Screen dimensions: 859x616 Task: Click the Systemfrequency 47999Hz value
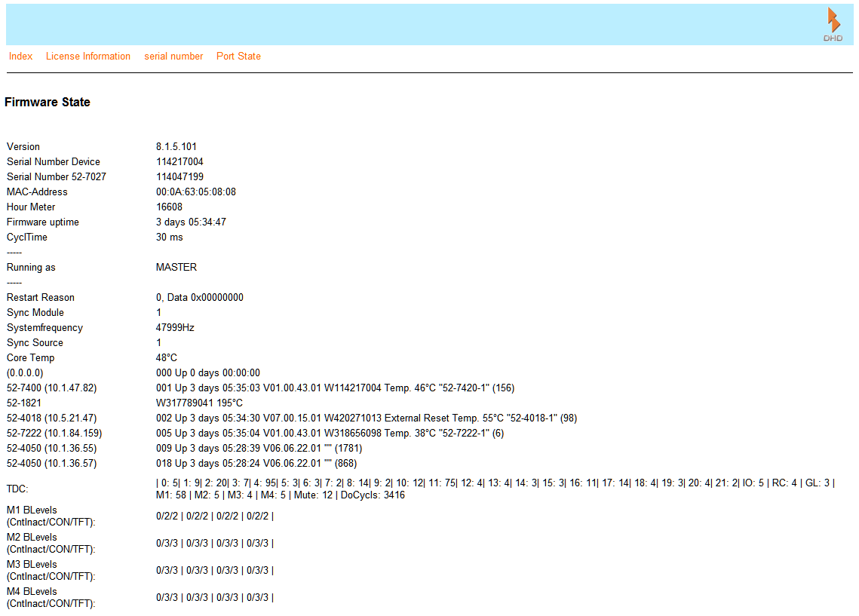(x=175, y=327)
